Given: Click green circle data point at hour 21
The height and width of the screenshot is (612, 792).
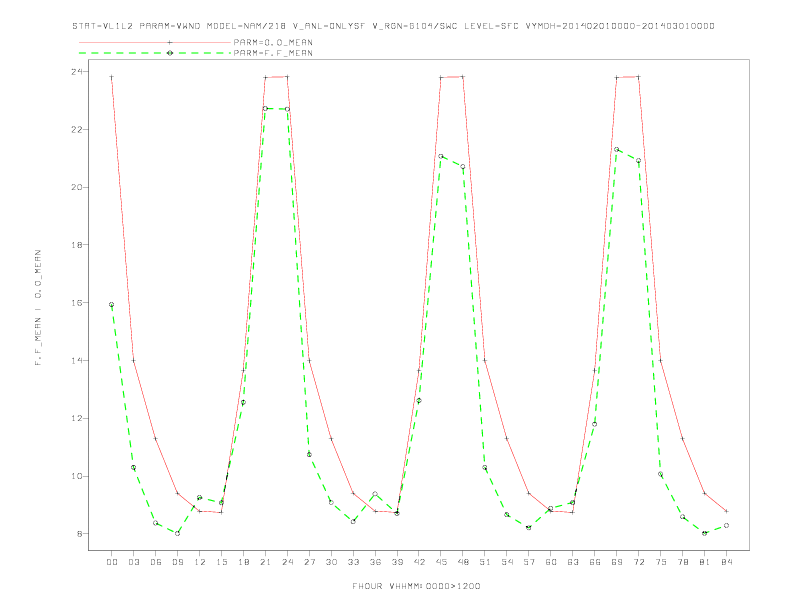Looking at the screenshot, I should [x=265, y=109].
